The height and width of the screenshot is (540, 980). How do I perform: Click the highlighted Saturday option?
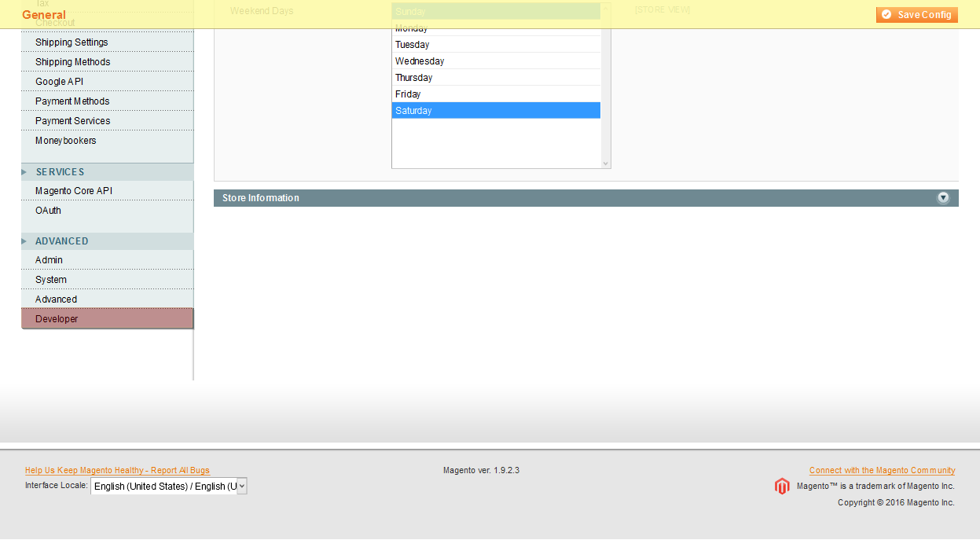[x=496, y=111]
